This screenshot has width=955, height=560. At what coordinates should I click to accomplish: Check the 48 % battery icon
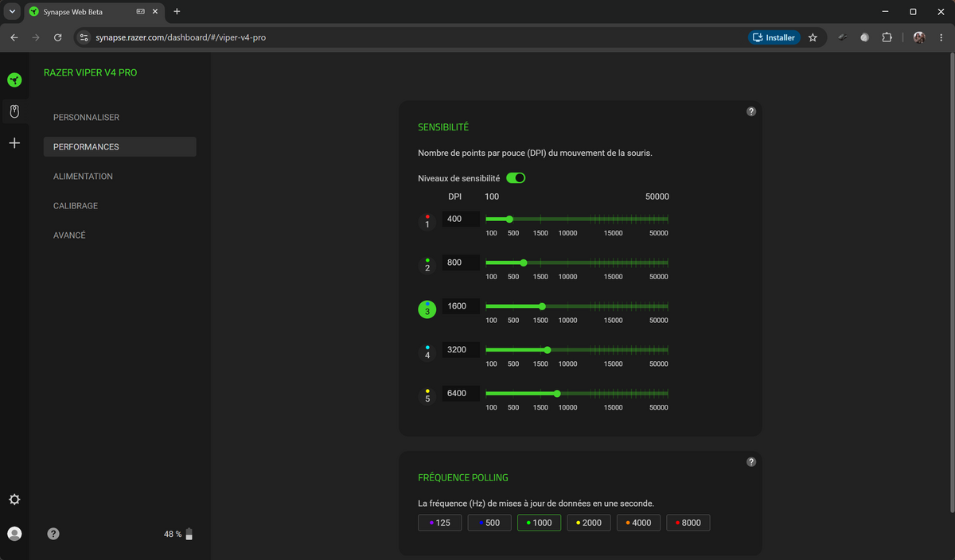(x=189, y=534)
